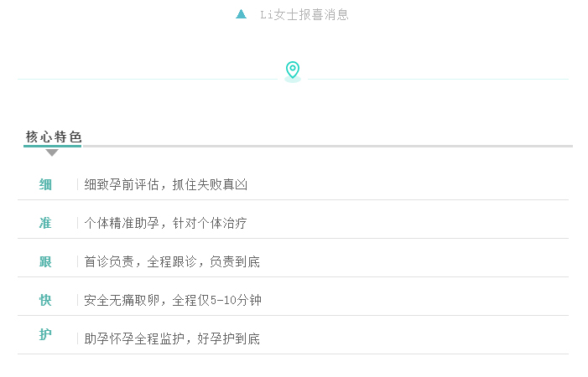Click the teal upward triangle icon

242,14
